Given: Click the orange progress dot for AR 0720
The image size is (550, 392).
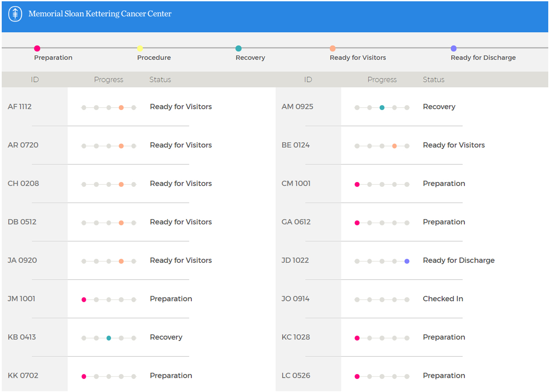Looking at the screenshot, I should [x=121, y=146].
